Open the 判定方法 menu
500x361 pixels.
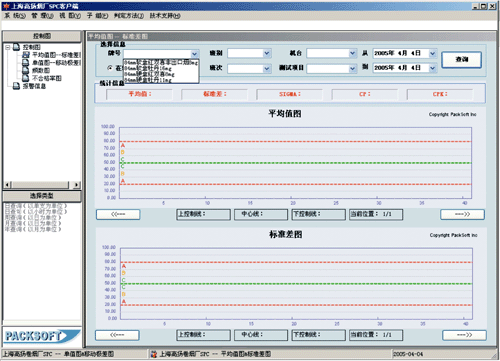(129, 16)
